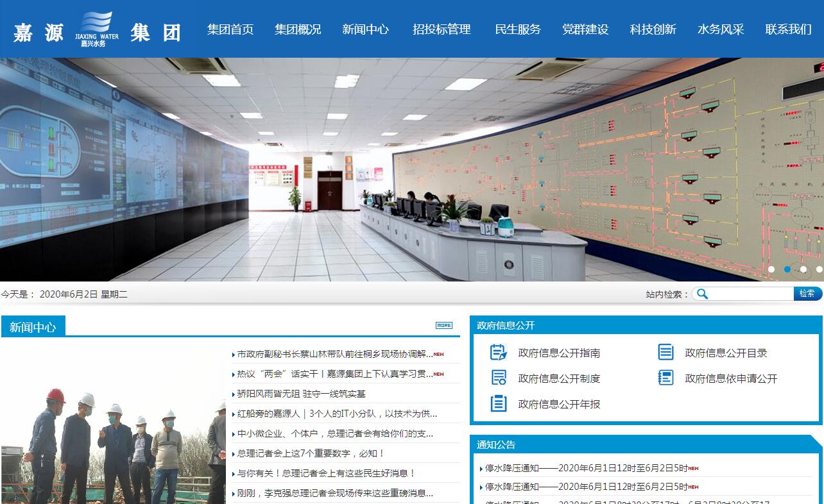
Task: Select the 新闻中心 section tab heading
Action: [33, 327]
